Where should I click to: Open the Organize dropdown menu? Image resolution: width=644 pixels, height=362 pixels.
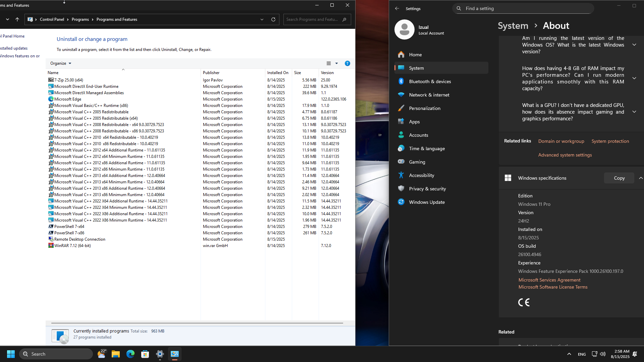(61, 63)
